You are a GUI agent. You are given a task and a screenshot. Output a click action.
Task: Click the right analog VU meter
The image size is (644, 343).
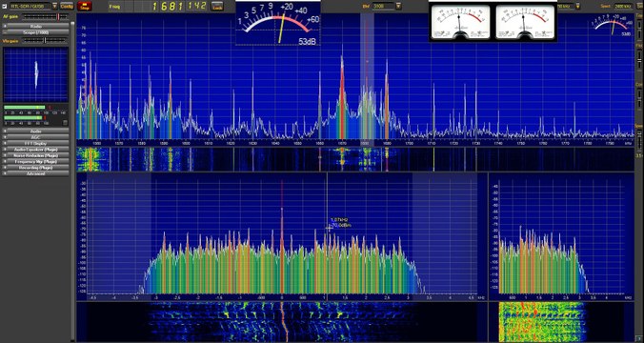tap(525, 22)
